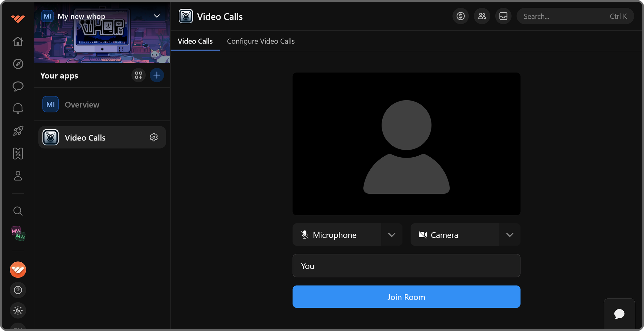
Task: Switch theme with the sun icon
Action: click(18, 310)
